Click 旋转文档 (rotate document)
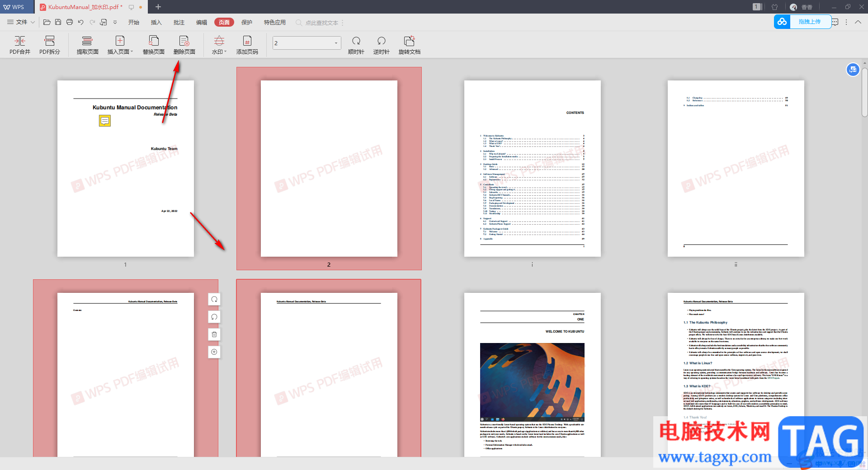The image size is (868, 470). [x=410, y=45]
